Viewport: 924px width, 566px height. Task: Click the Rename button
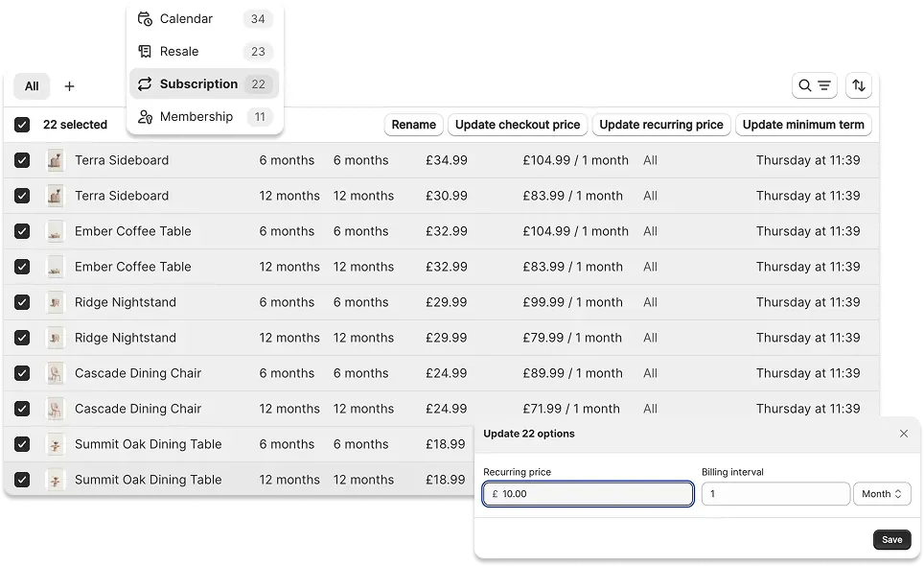[x=413, y=125]
